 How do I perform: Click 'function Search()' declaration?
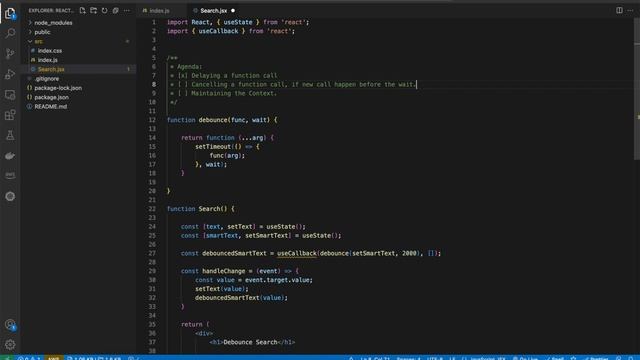point(201,209)
